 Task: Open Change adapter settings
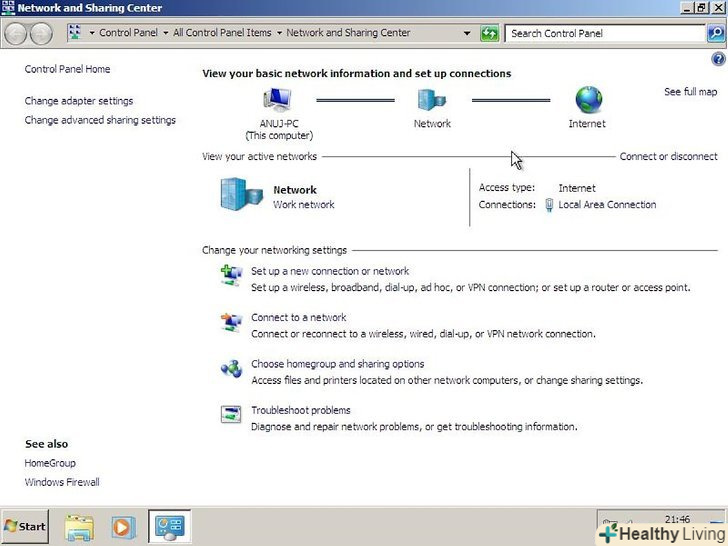[79, 101]
